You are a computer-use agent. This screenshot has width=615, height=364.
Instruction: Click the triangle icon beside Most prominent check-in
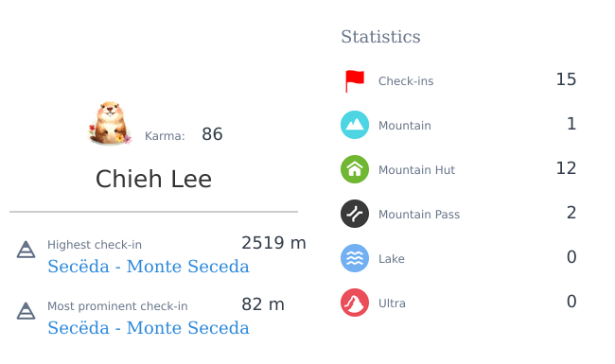point(26,311)
